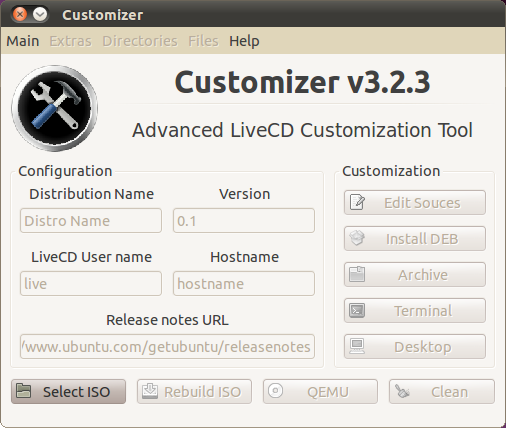Click the Clean button label
This screenshot has height=428, width=506.
(449, 392)
